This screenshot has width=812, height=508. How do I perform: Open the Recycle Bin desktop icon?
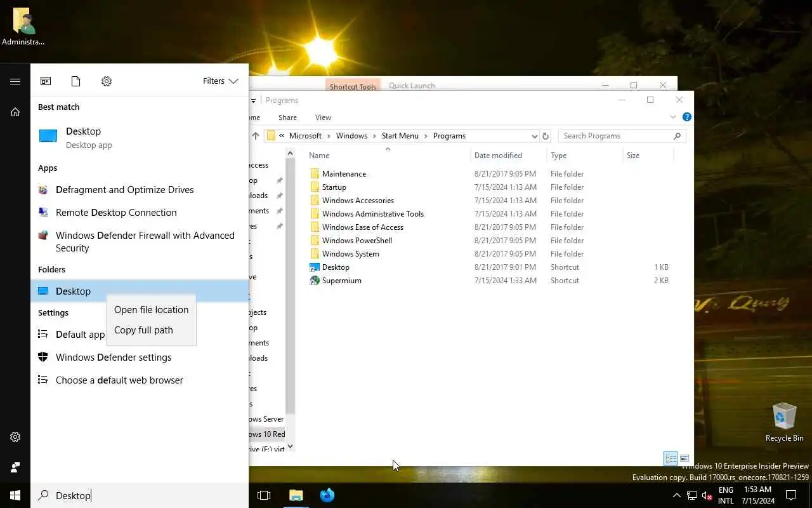pos(785,422)
